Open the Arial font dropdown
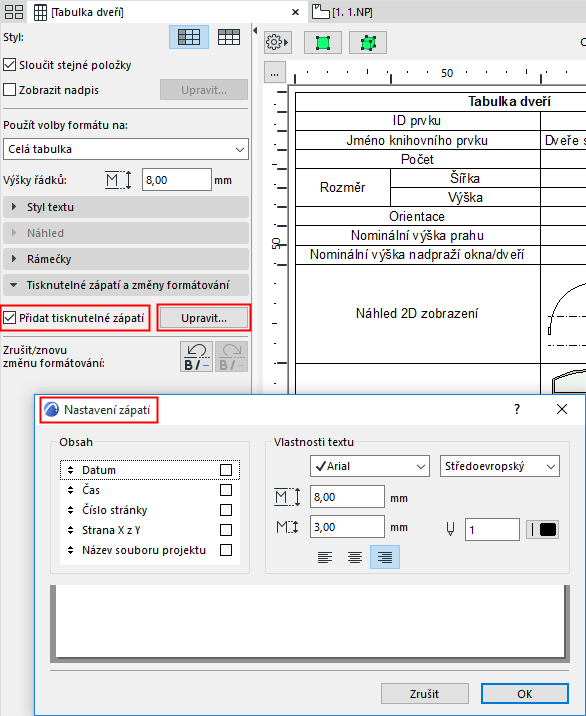The image size is (586, 716). [x=370, y=466]
